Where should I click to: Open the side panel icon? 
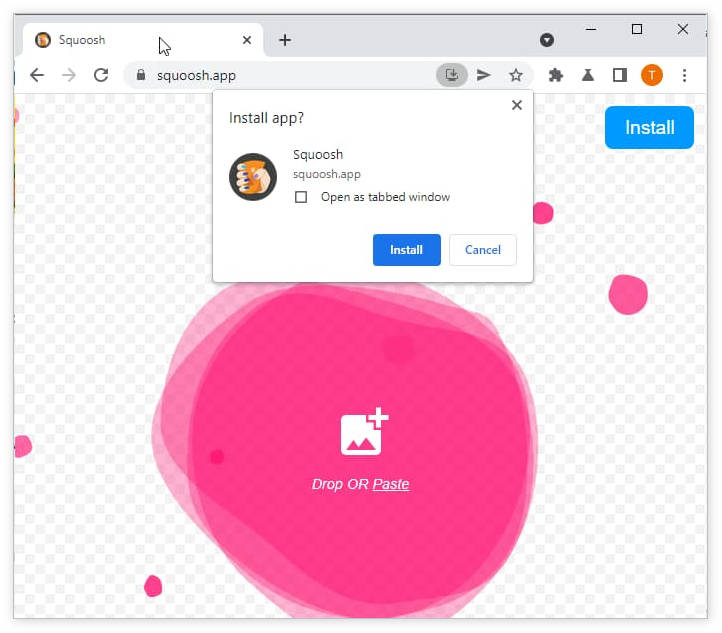[620, 75]
